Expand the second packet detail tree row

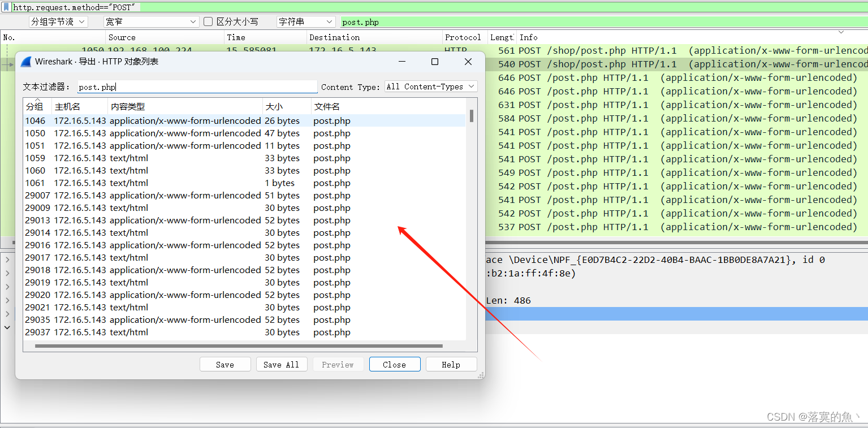pyautogui.click(x=7, y=273)
